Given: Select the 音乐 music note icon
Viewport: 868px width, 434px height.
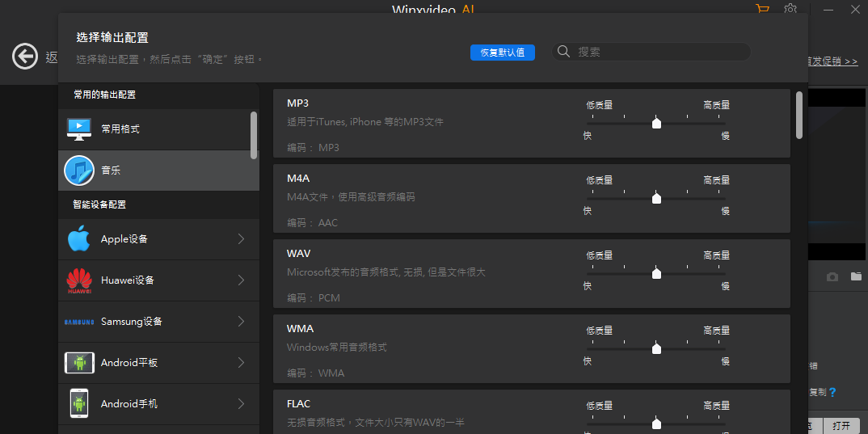Looking at the screenshot, I should (79, 171).
